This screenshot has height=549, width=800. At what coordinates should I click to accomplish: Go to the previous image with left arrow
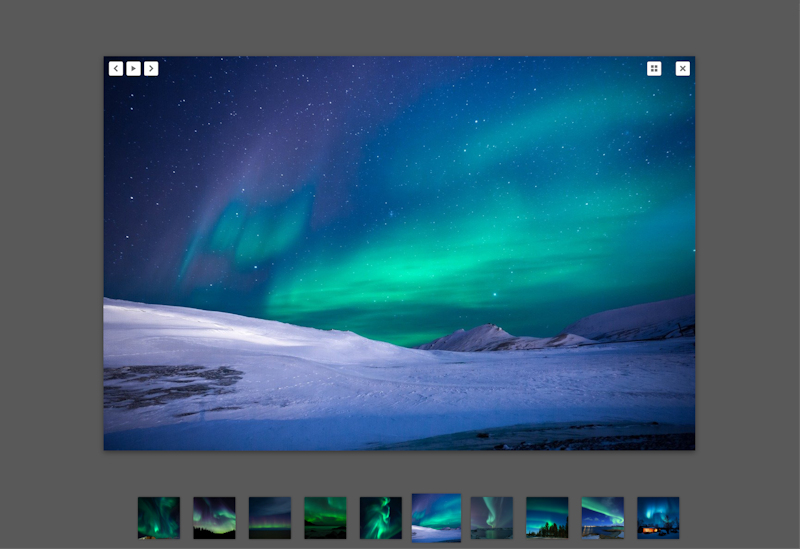(x=116, y=69)
